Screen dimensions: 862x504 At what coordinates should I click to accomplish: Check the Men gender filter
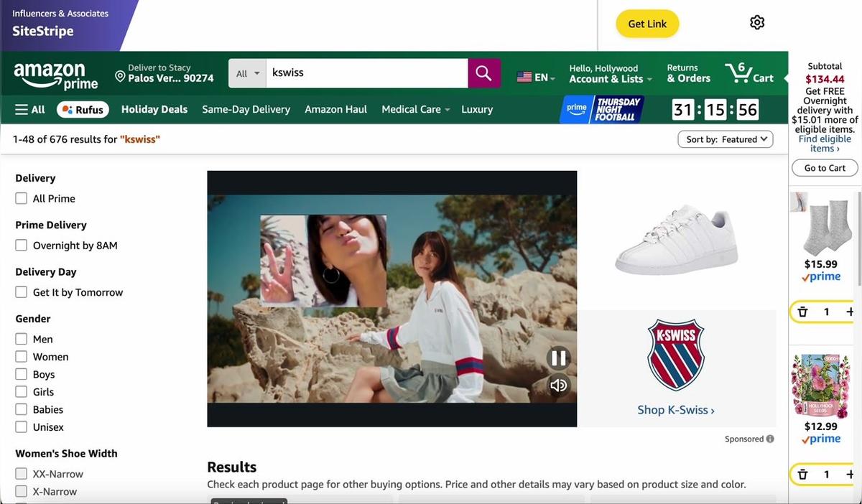(21, 338)
